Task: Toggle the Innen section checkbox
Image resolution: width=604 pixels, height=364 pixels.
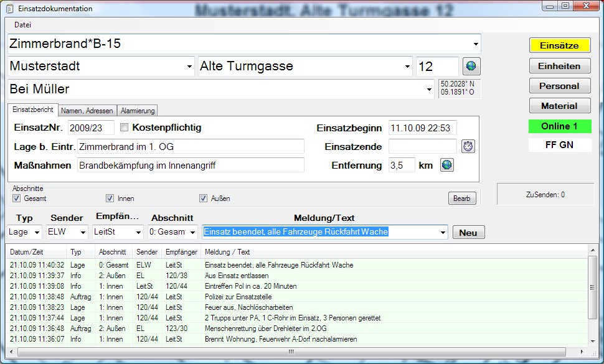Action: [x=110, y=198]
